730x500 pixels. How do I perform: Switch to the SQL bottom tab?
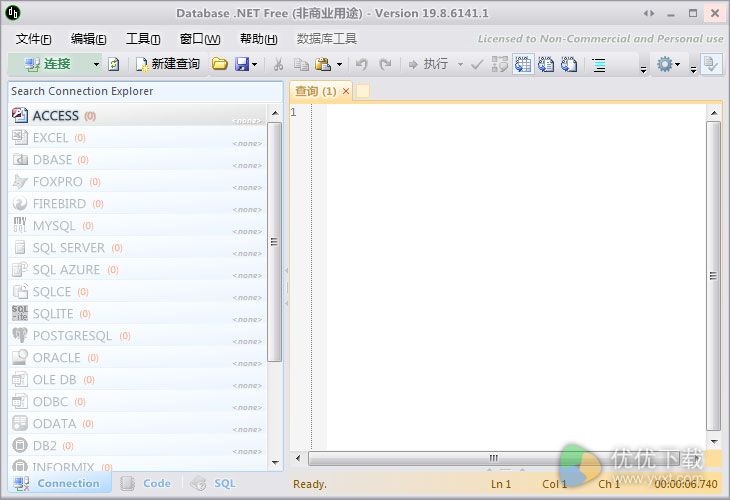coord(213,484)
